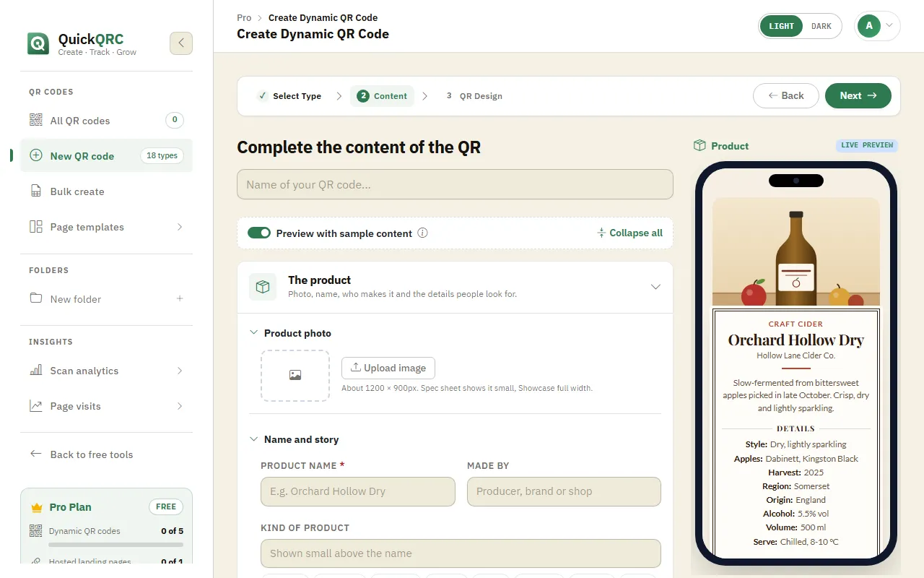Open the All QR codes menu item
Screen dimensions: 924x578
click(107, 121)
